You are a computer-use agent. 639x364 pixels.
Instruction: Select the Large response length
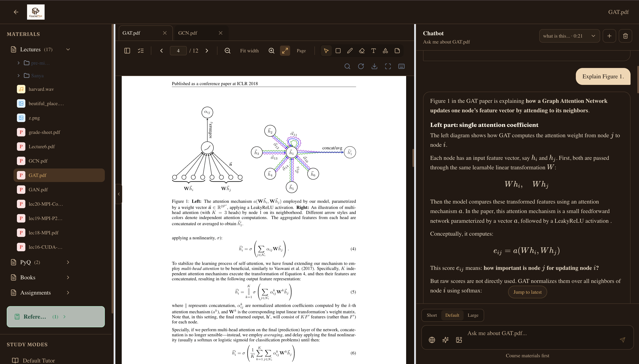[473, 315]
